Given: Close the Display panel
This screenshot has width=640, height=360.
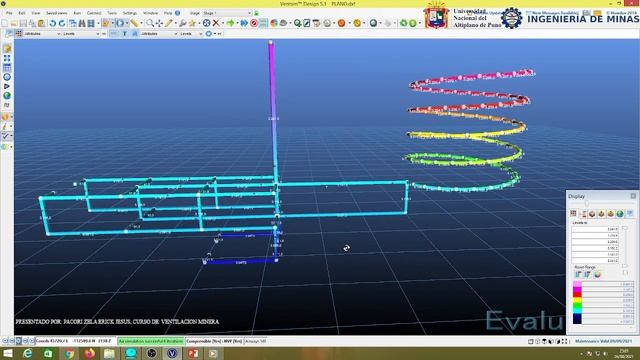Looking at the screenshot, I should point(633,196).
